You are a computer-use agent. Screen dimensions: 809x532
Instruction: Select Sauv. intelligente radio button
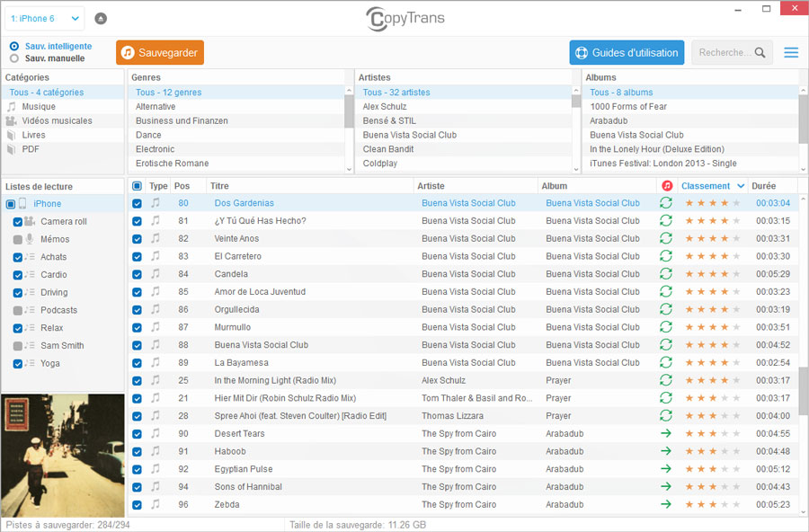(x=14, y=47)
